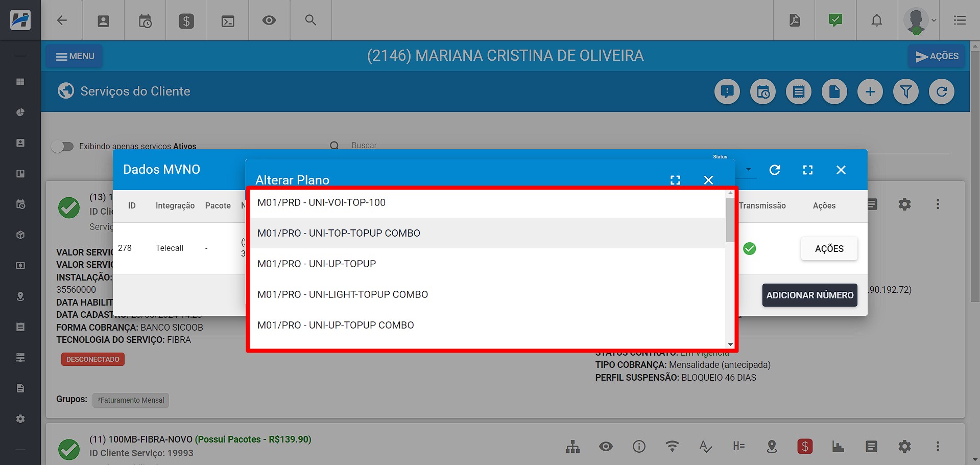980x465 pixels.
Task: Refresh the Dados MVNO dialog
Action: (775, 170)
